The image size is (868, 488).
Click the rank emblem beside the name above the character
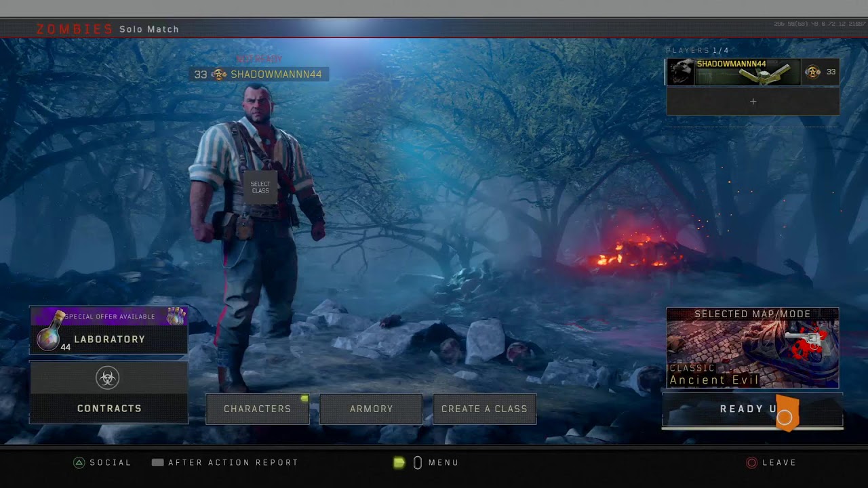pyautogui.click(x=218, y=74)
